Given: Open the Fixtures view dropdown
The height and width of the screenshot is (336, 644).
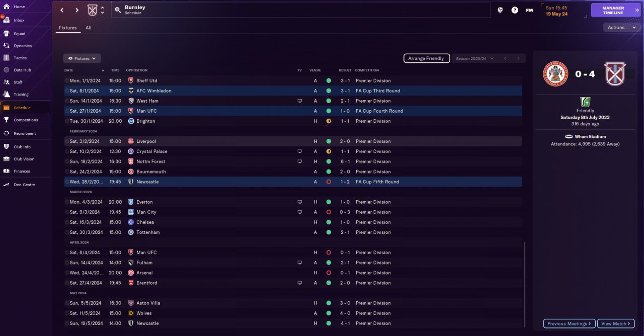Looking at the screenshot, I should click(x=82, y=58).
